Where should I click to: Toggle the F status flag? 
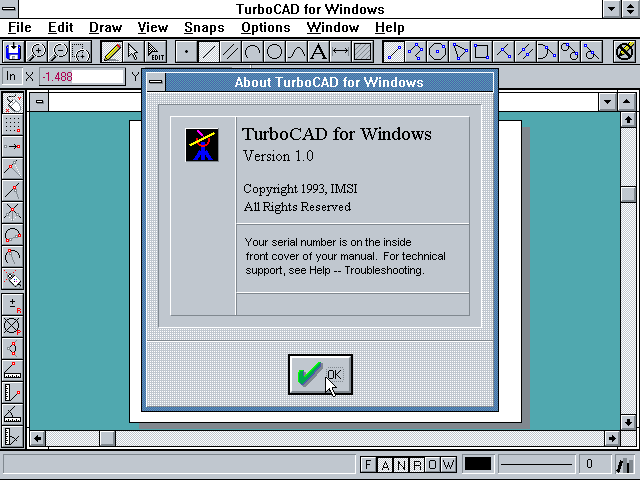[x=368, y=464]
